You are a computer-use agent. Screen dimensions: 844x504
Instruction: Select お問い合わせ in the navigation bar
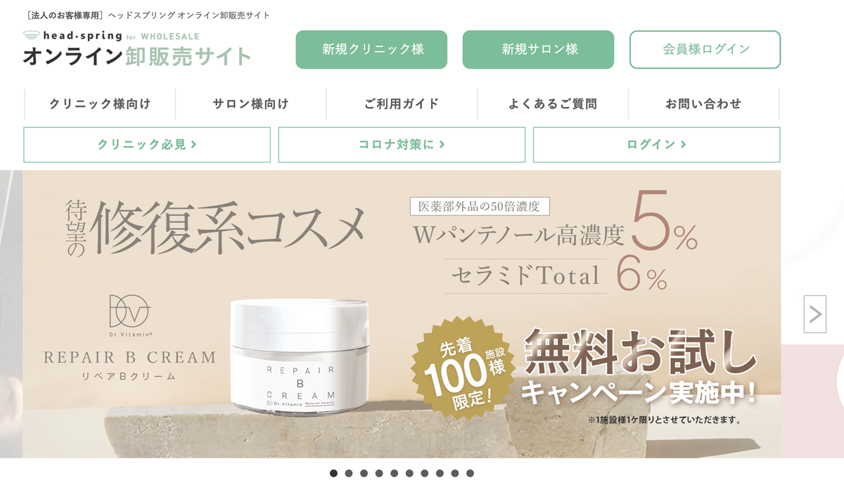(703, 104)
